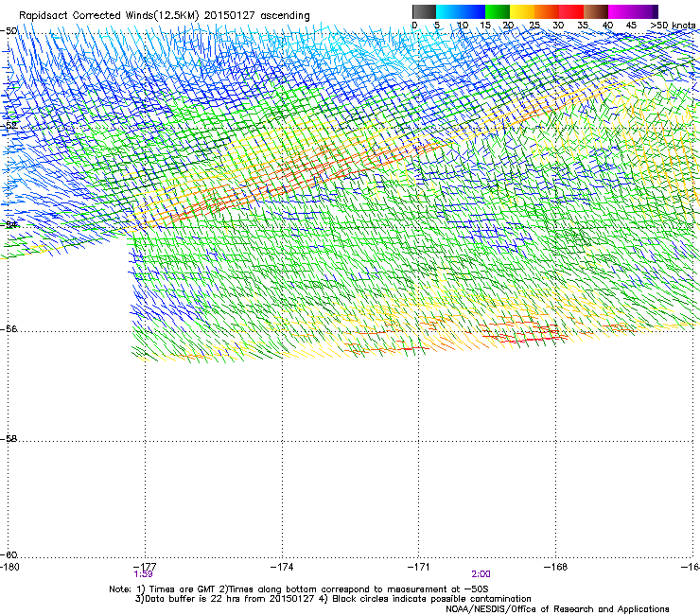Click the dark purple 45-50 legend swatch
This screenshot has width=700, height=615.
point(645,11)
